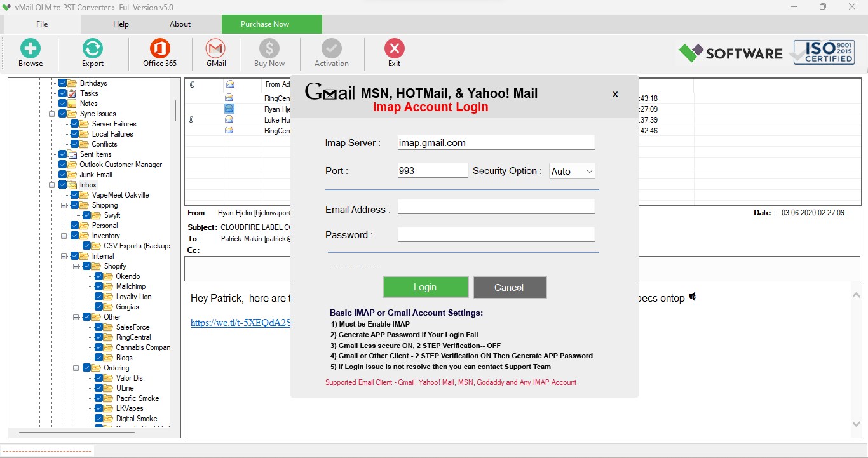The height and width of the screenshot is (458, 868).
Task: Click envelope icon in mail list header
Action: click(x=230, y=84)
